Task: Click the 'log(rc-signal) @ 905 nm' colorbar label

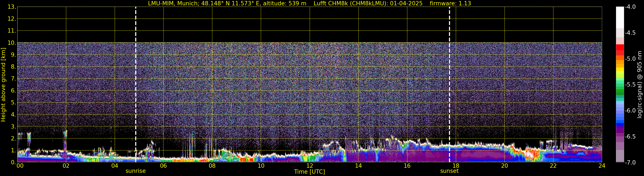Action: 640,85
